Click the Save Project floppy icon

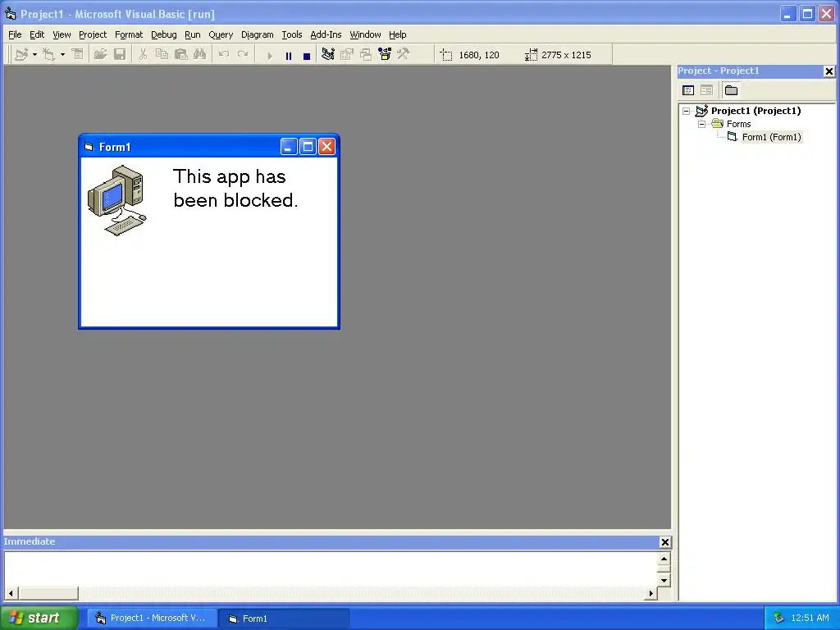(120, 55)
